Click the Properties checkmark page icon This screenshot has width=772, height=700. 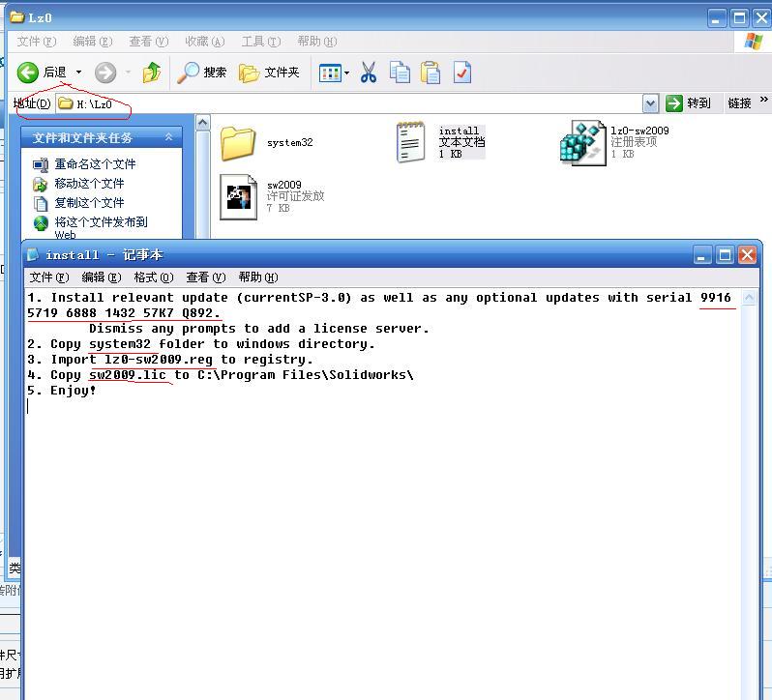[461, 73]
